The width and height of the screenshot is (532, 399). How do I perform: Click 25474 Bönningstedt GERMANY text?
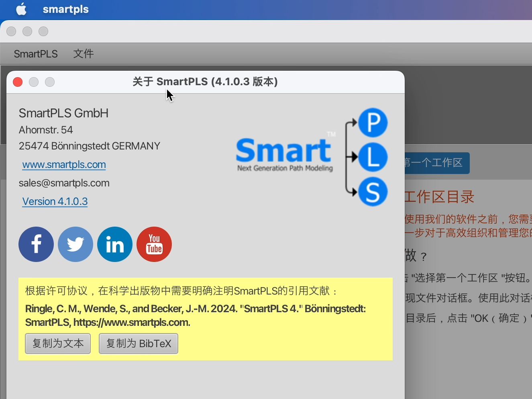[90, 146]
